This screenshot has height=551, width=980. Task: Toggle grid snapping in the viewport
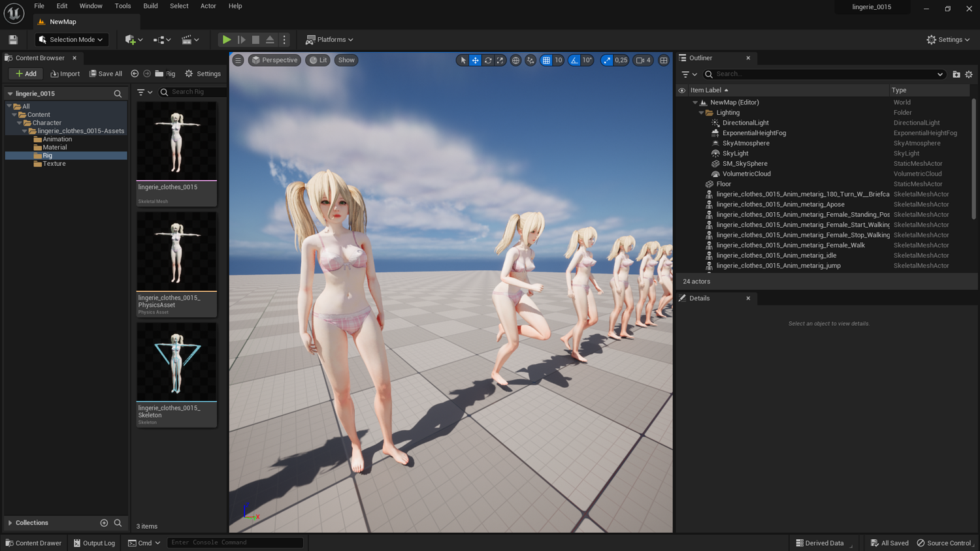pos(546,60)
